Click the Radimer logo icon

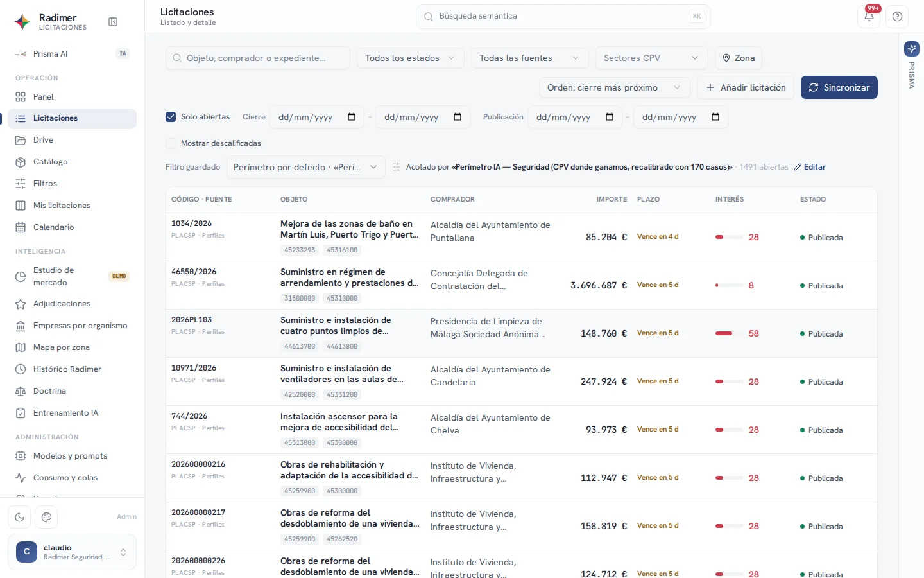coord(22,22)
